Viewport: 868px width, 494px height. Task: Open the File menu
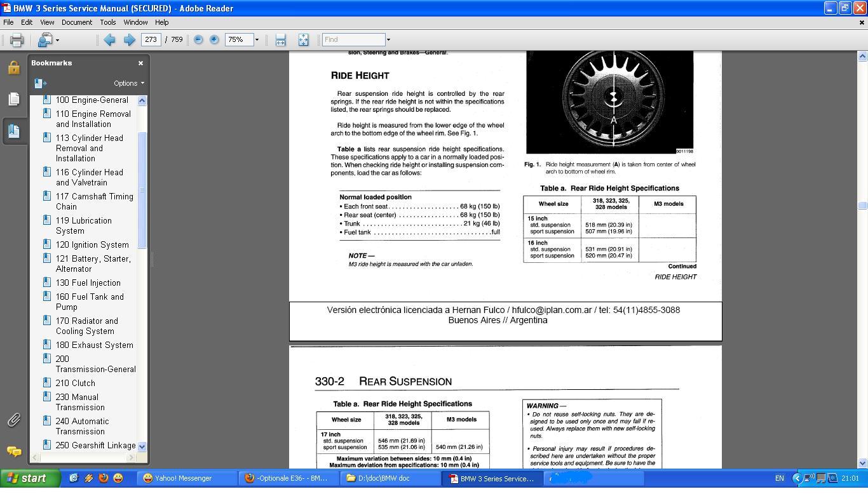point(8,22)
